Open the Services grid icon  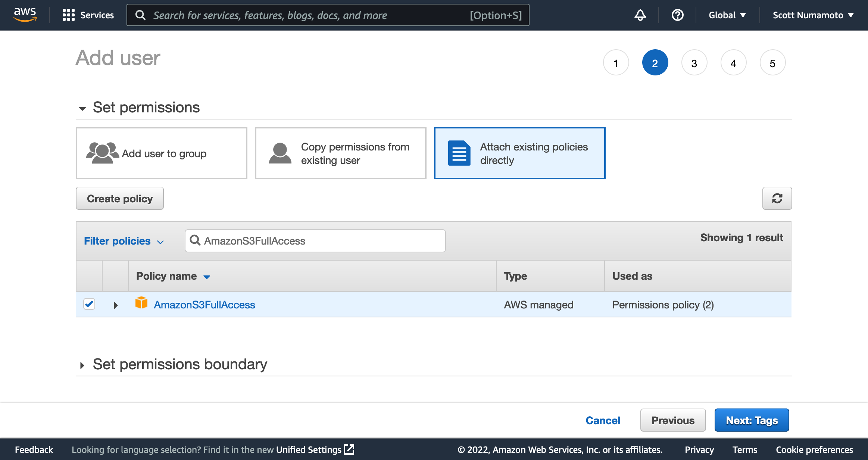tap(69, 15)
